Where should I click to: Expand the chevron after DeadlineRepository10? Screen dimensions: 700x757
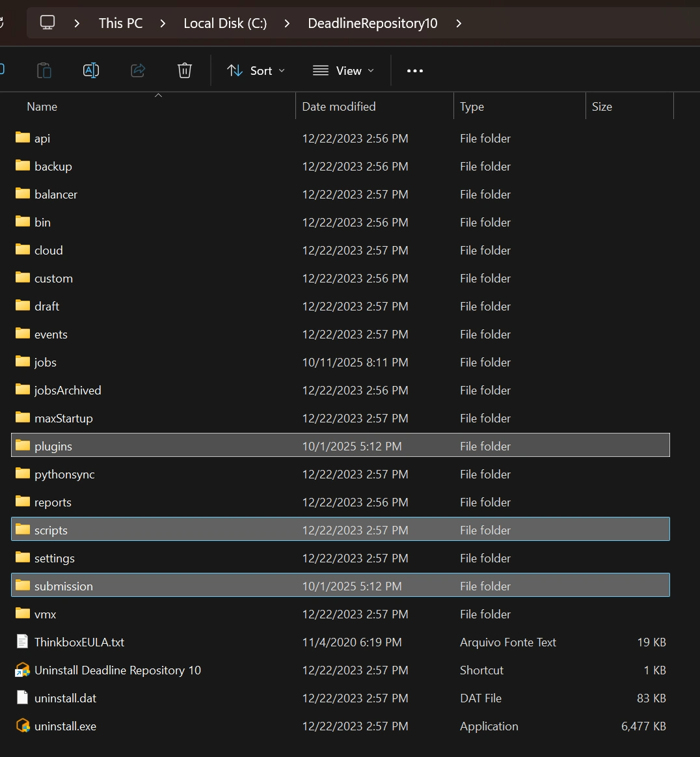click(459, 23)
